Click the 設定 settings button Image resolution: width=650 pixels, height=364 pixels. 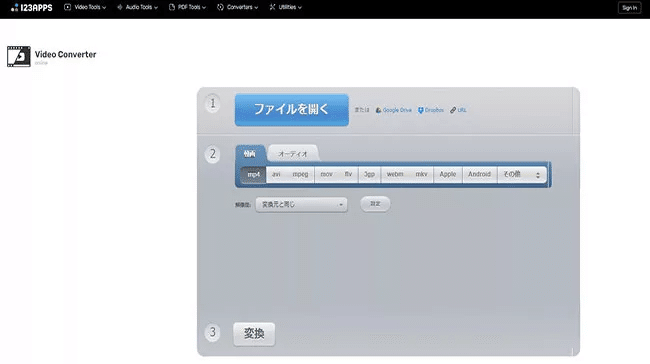click(375, 204)
